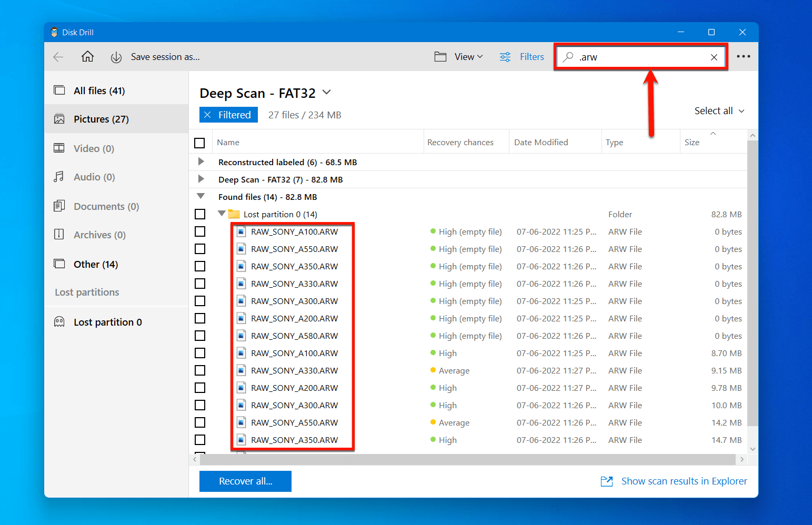
Task: Open the Select all dropdown
Action: (719, 111)
